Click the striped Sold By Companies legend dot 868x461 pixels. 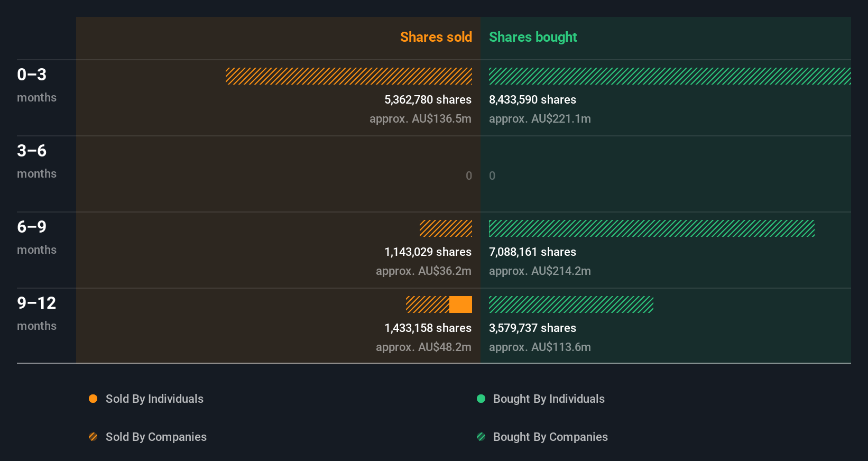coord(93,437)
